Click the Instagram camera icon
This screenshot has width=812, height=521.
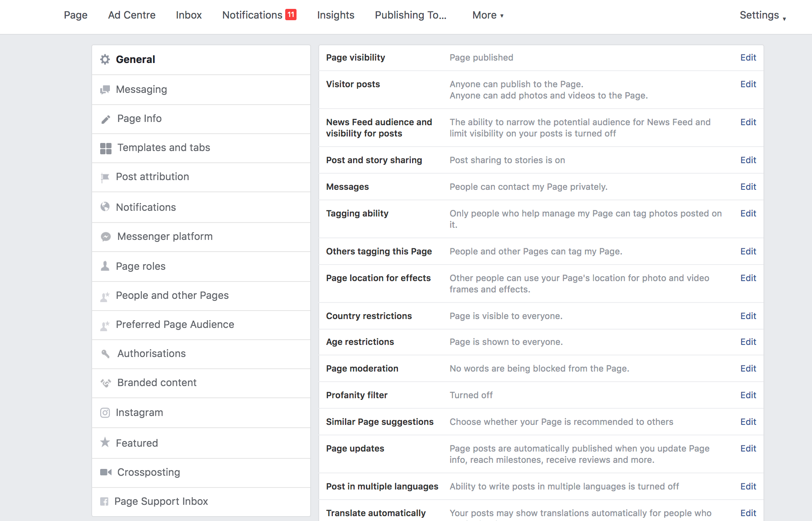[x=105, y=412]
